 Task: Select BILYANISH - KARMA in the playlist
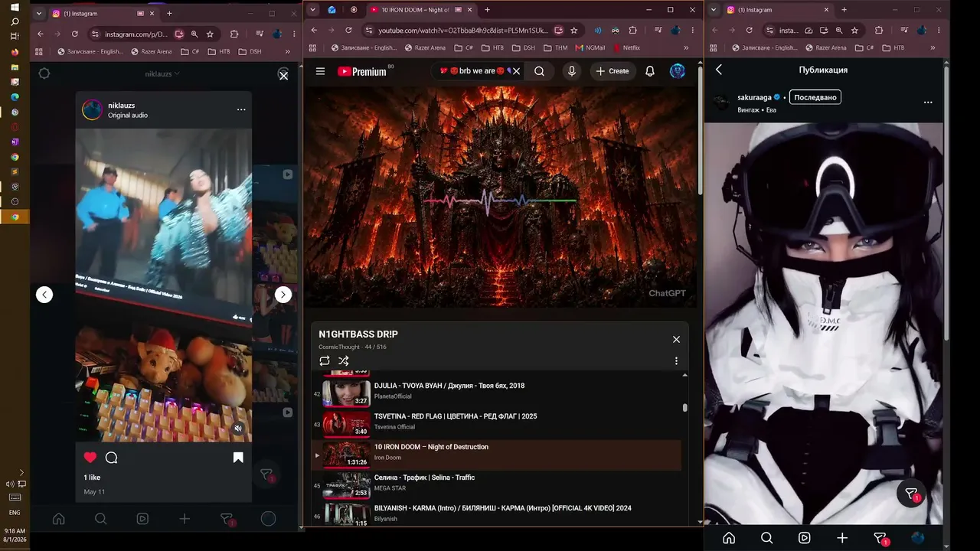point(497,514)
